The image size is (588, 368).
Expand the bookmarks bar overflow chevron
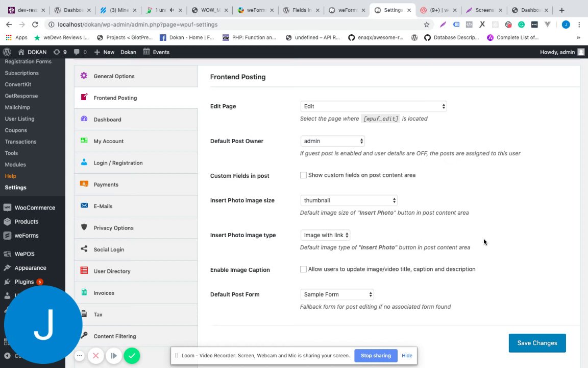coord(578,37)
